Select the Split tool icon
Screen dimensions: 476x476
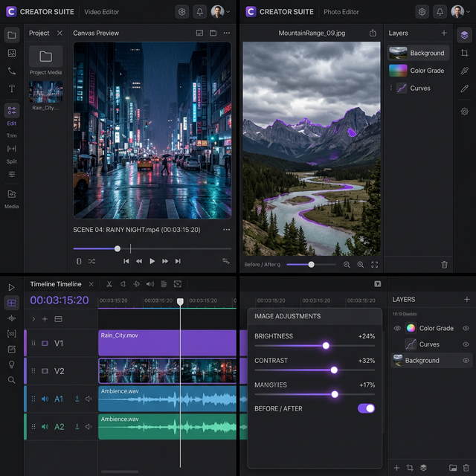click(12, 149)
